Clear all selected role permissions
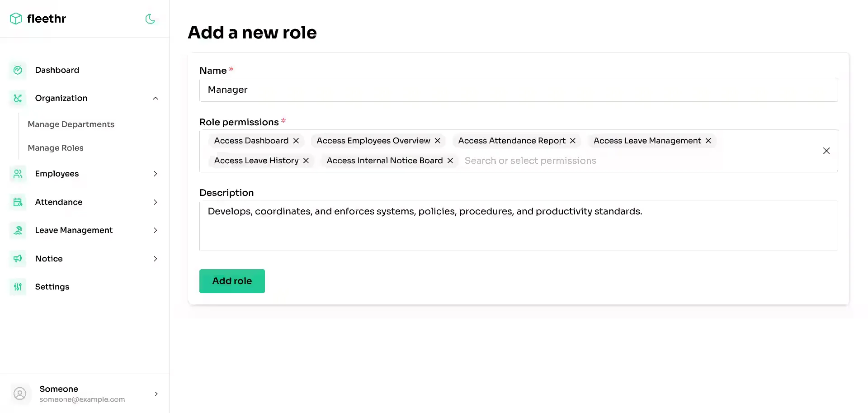 click(826, 151)
